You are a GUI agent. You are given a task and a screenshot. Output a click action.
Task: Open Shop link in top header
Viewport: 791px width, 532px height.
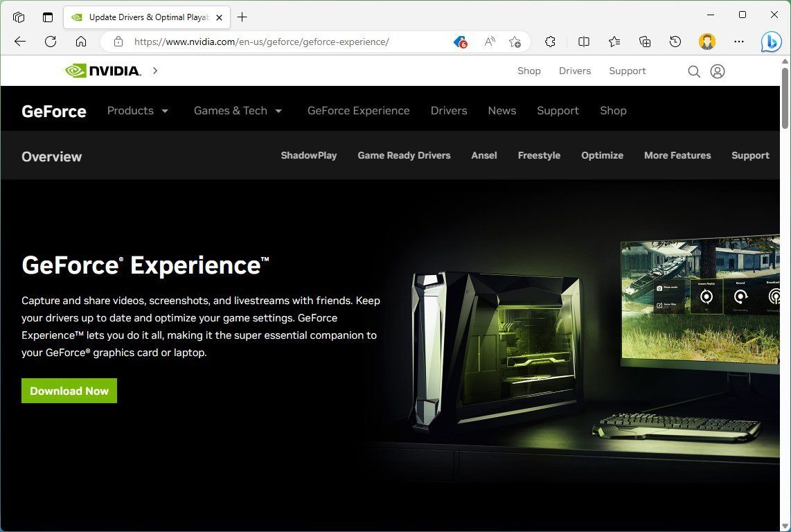coord(528,71)
